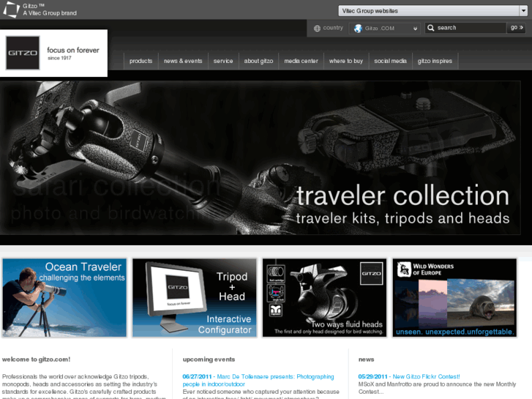Click the Gitzo logo in fluid heads tile

pyautogui.click(x=371, y=273)
